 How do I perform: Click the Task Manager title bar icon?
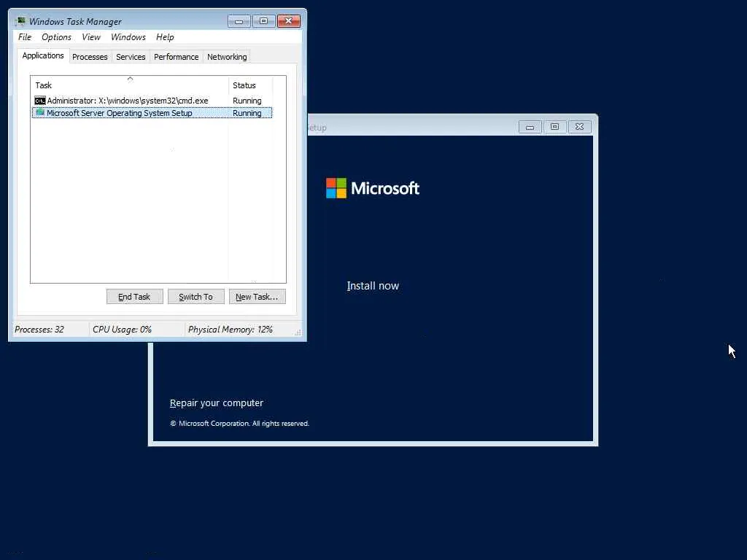[20, 21]
